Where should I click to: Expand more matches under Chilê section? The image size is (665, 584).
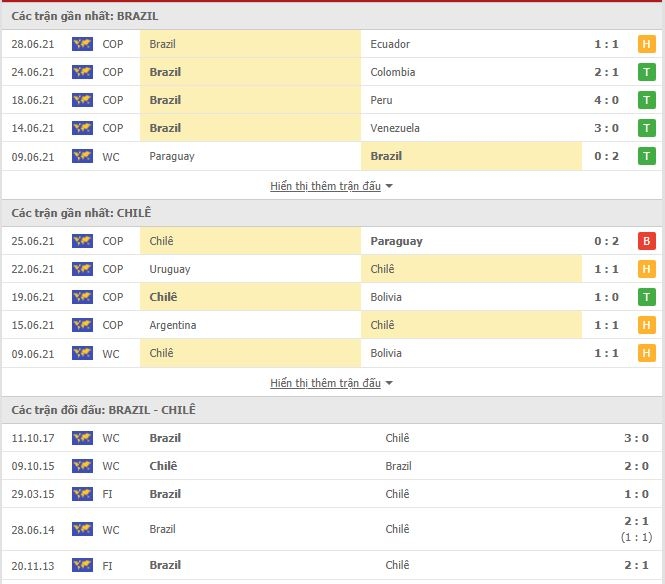(x=325, y=383)
